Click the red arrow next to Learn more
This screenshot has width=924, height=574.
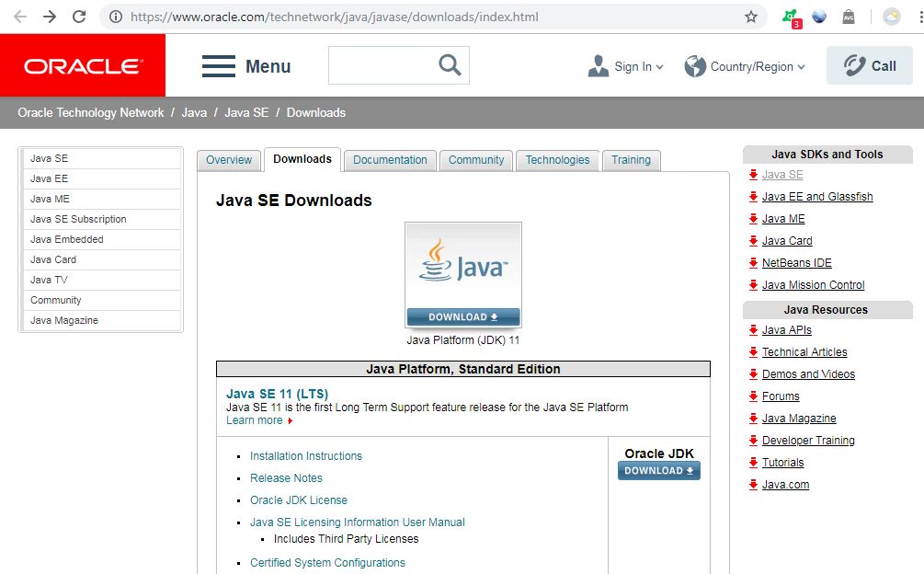[290, 420]
